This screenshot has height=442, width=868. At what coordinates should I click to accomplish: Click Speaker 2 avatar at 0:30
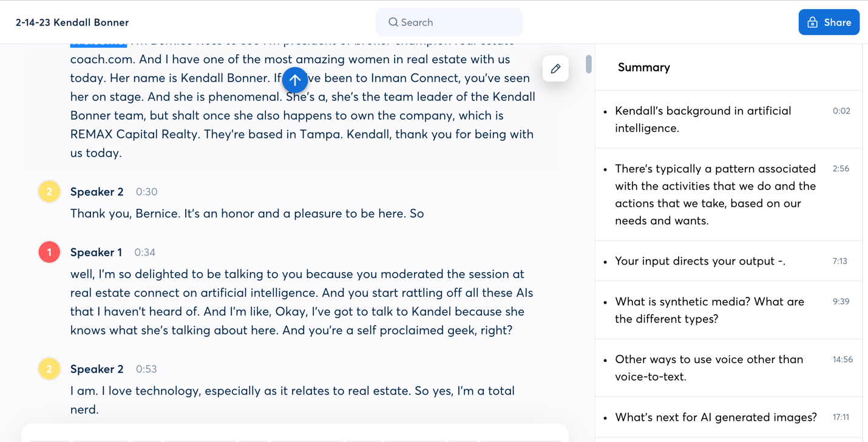pos(49,192)
